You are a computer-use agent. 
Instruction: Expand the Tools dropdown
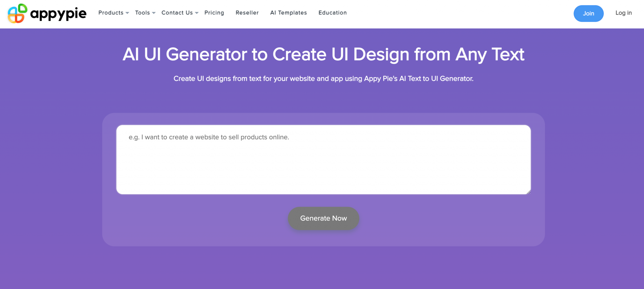point(142,13)
